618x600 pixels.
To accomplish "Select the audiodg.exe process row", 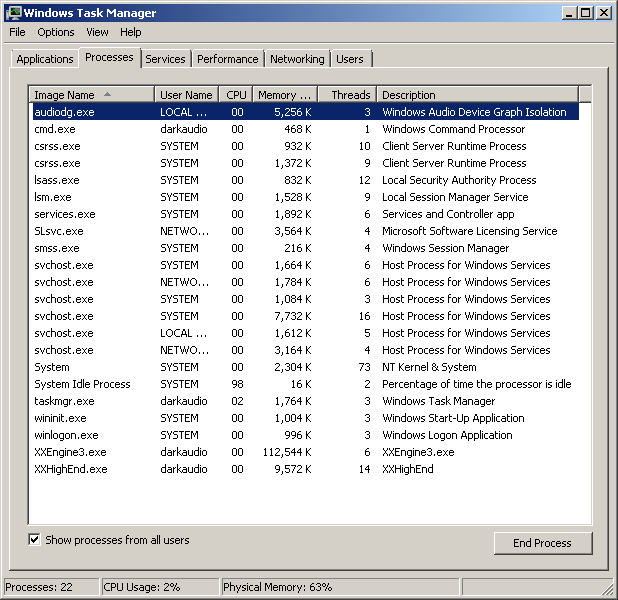I will (x=304, y=112).
